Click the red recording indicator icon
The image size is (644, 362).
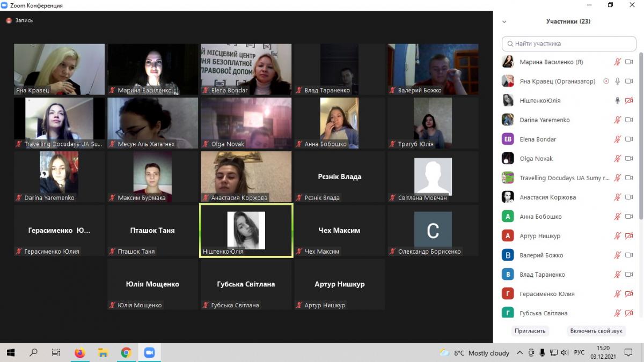point(9,20)
